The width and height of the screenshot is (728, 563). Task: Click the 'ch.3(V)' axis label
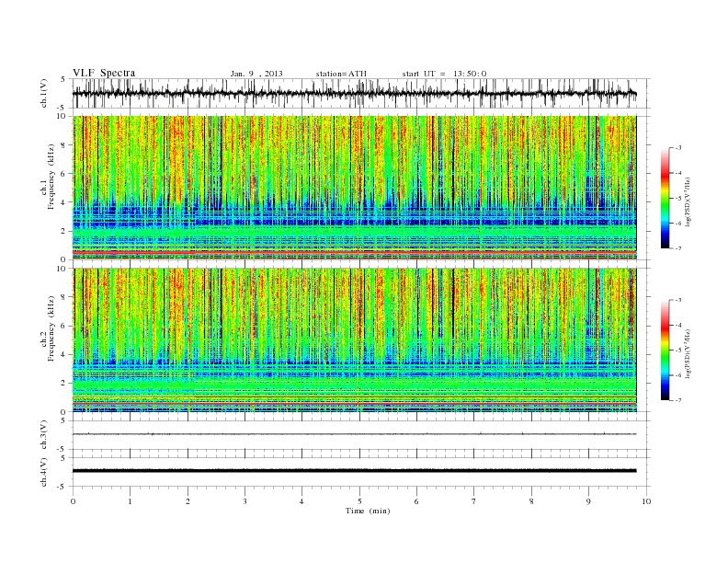coord(43,435)
